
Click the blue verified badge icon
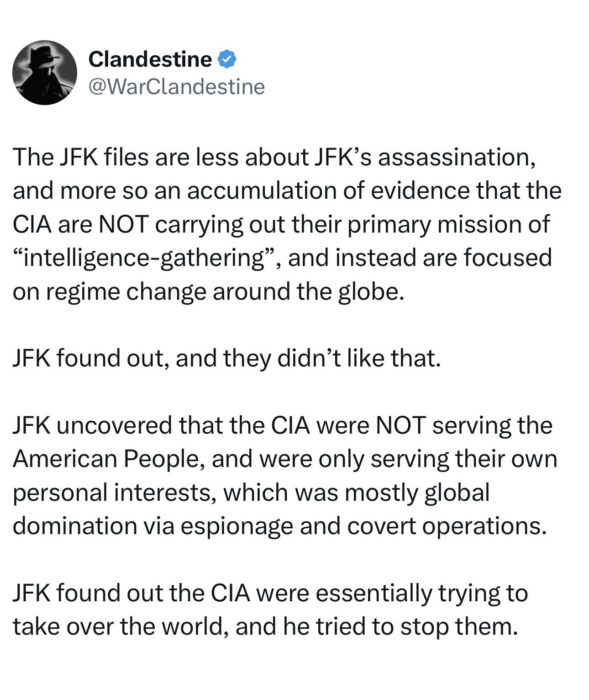[227, 59]
